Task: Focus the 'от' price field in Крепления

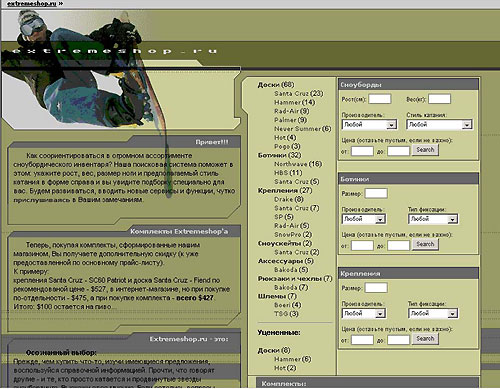Action: [x=362, y=340]
